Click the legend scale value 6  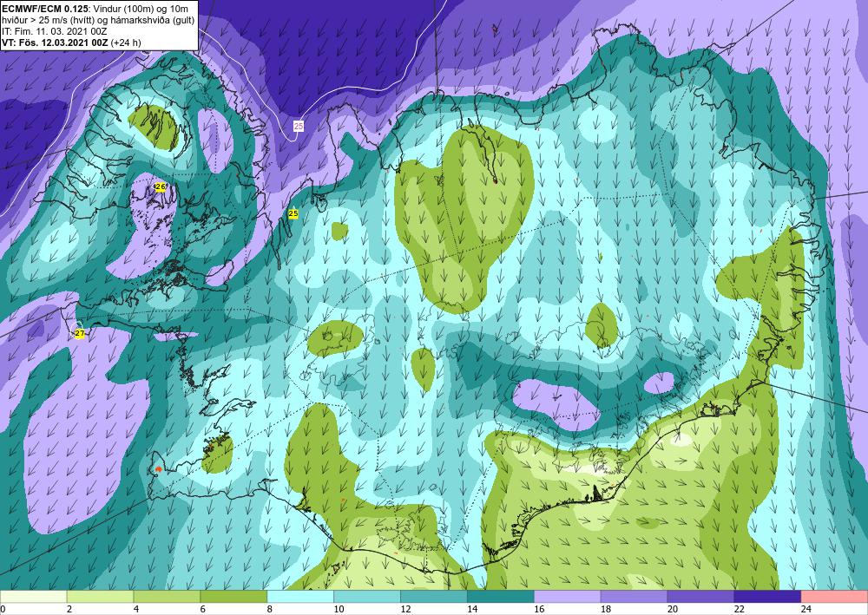(x=203, y=610)
